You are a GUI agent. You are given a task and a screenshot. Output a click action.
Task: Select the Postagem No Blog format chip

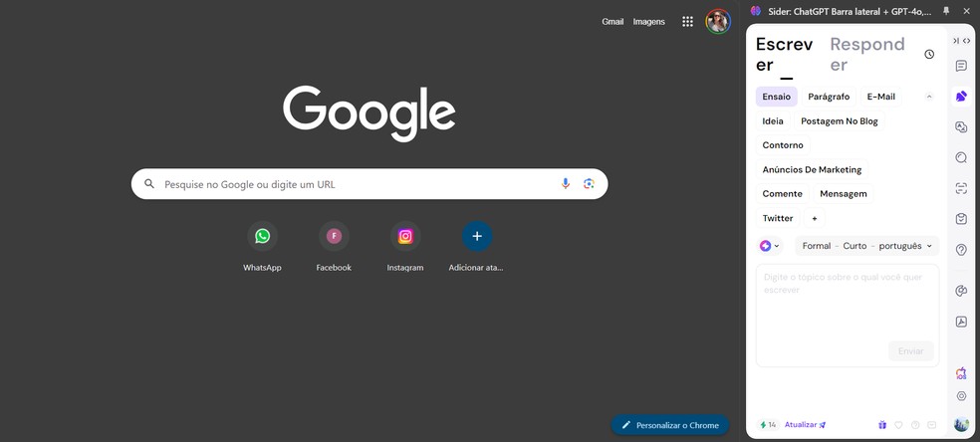tap(840, 121)
